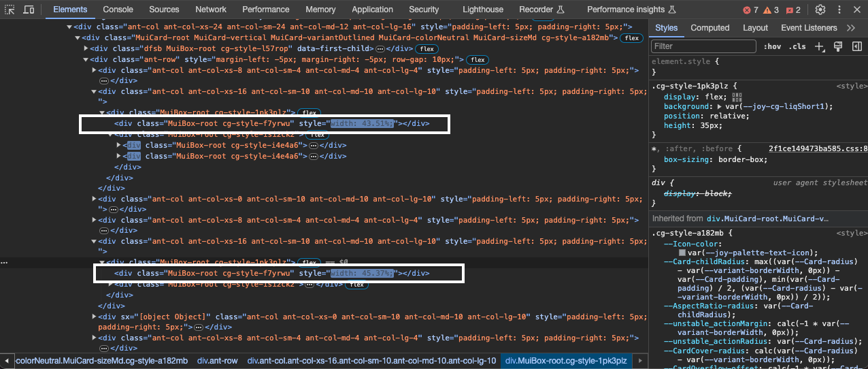
Task: Open the Recorder tab
Action: pos(541,10)
